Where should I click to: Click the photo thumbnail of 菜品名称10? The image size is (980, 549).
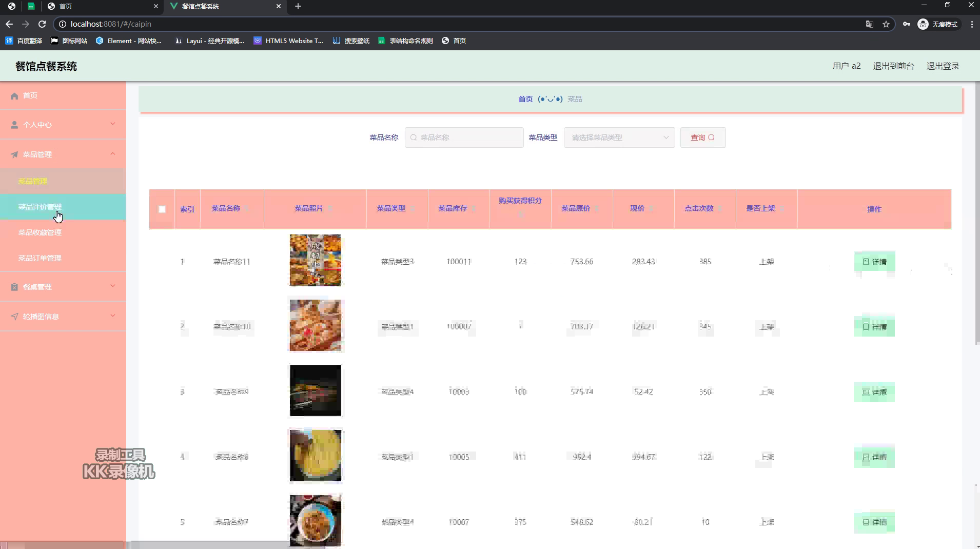315,325
